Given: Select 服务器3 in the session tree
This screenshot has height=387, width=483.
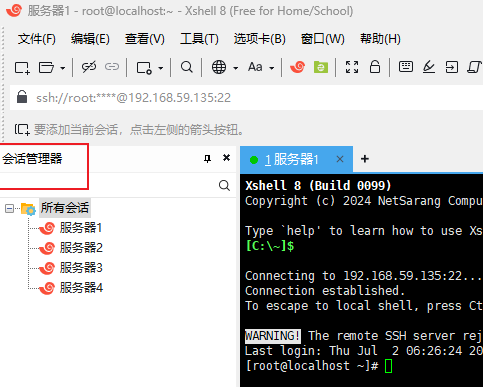Looking at the screenshot, I should tap(81, 268).
